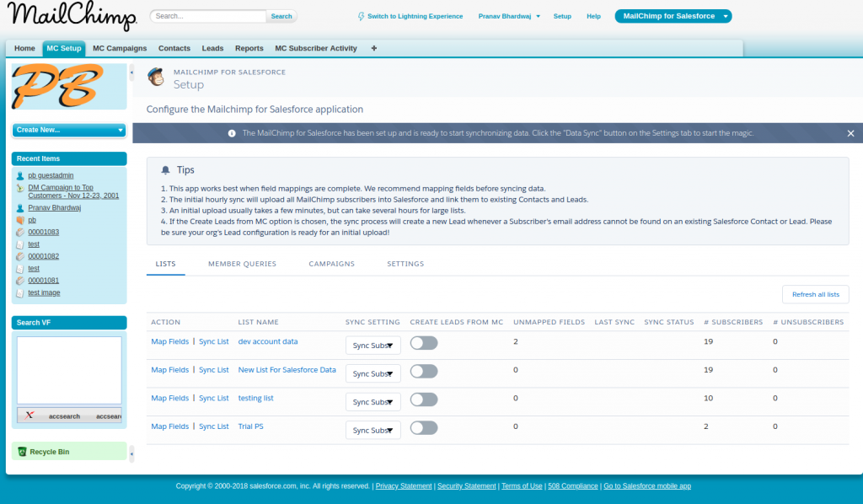The height and width of the screenshot is (504, 863).
Task: Click the case icon beside 00001083
Action: pos(20,232)
